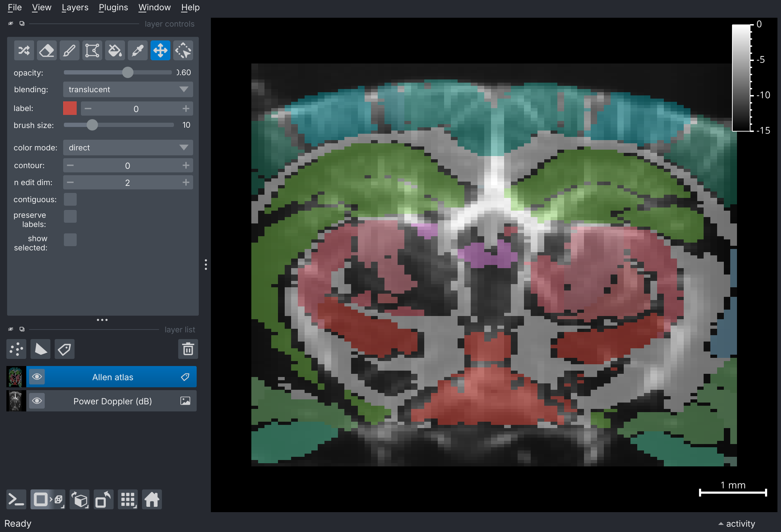Activate the shuffle colors tool
The image size is (781, 532).
pyautogui.click(x=24, y=50)
